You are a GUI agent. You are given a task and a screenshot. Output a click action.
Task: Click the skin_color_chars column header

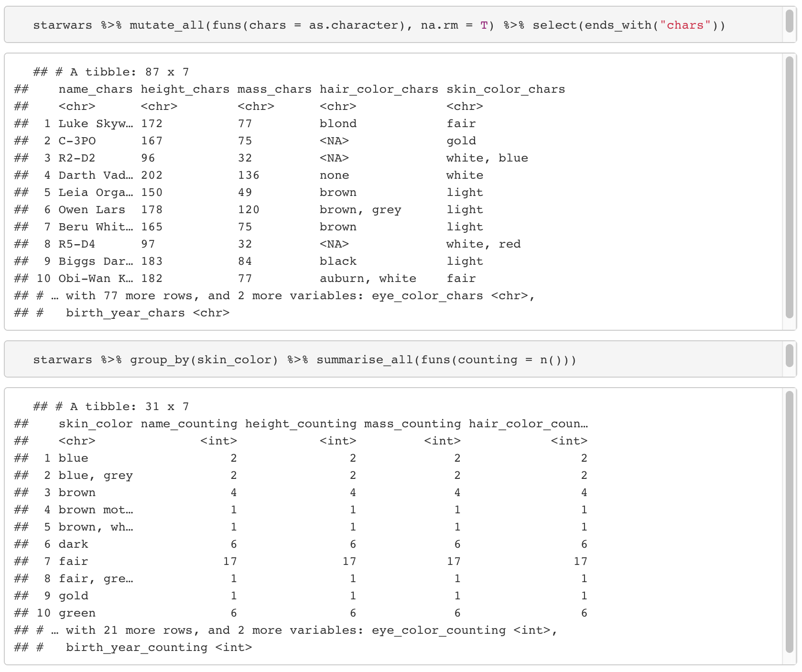pos(506,89)
